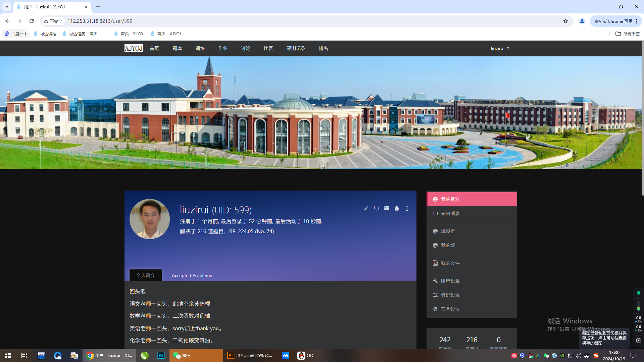The width and height of the screenshot is (644, 362).
Task: Click the wrench icon beside 账户设置
Action: 435,281
